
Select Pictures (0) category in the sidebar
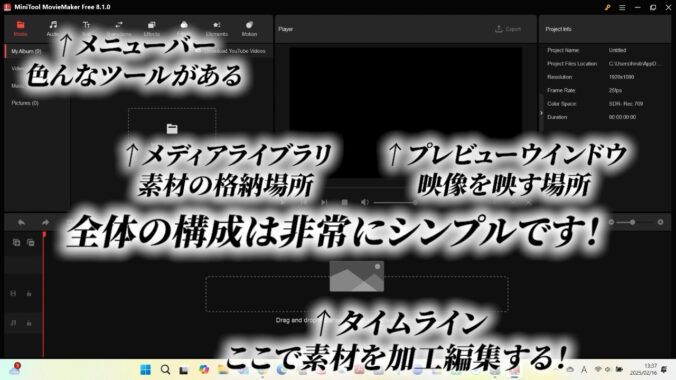[25, 103]
